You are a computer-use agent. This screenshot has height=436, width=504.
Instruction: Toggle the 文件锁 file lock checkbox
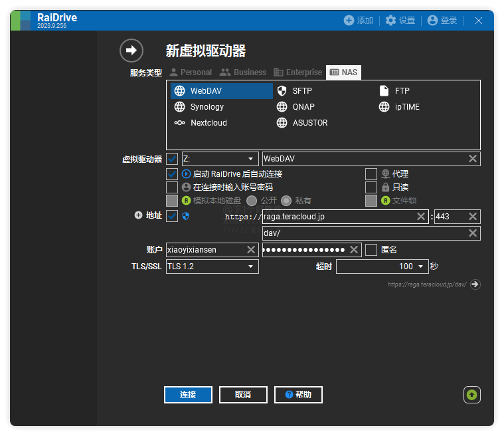(371, 201)
